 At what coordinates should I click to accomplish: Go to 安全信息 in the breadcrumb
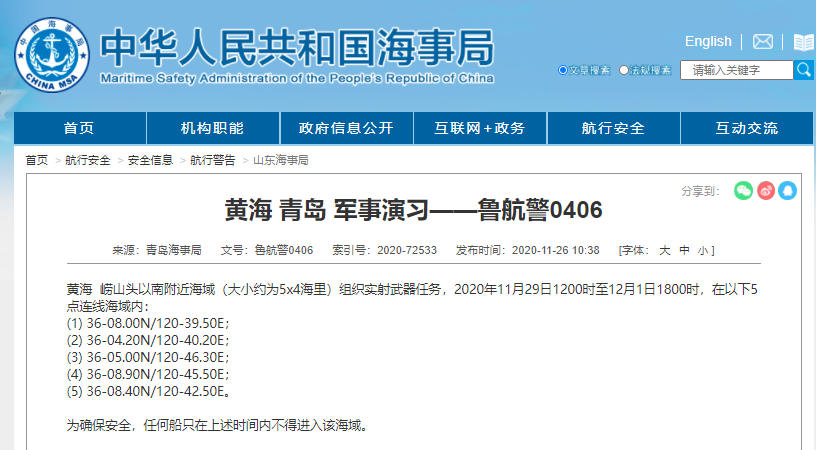click(x=150, y=160)
